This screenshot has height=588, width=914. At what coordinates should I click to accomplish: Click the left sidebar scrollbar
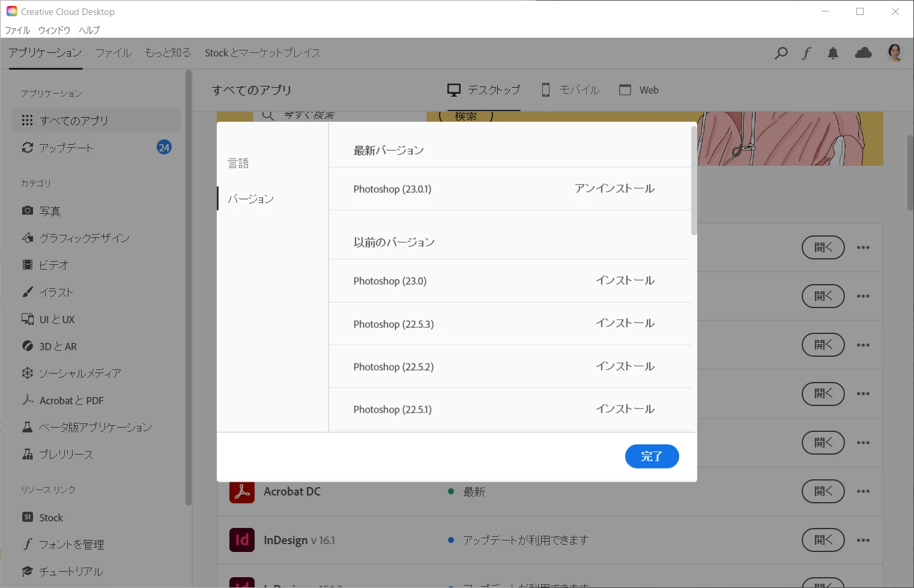pyautogui.click(x=189, y=288)
